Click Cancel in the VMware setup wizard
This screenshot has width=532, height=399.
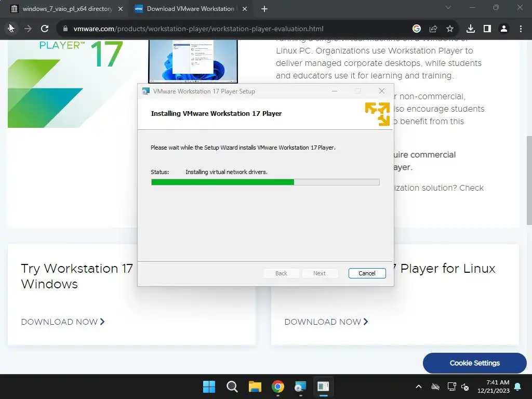point(367,273)
